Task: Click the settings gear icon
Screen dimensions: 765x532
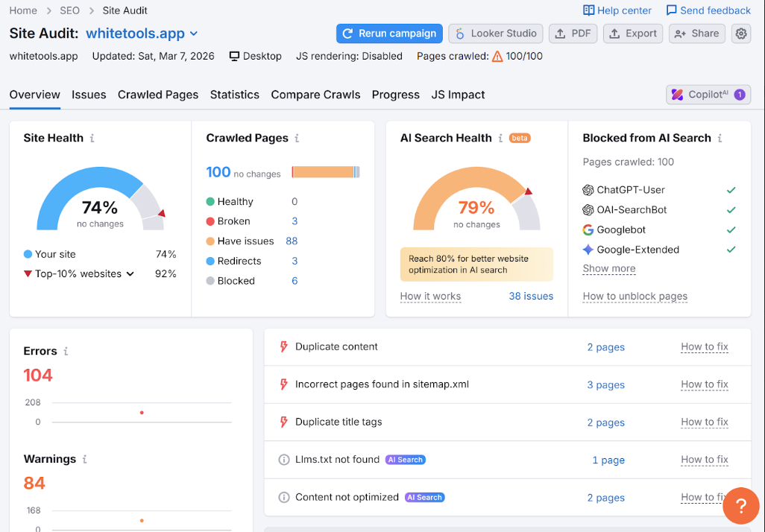Action: [x=740, y=34]
